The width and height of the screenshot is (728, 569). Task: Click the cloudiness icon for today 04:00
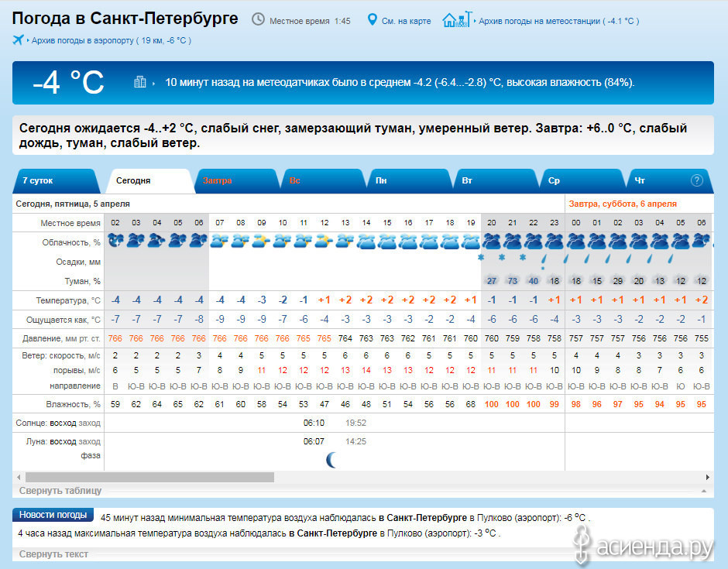pyautogui.click(x=157, y=241)
